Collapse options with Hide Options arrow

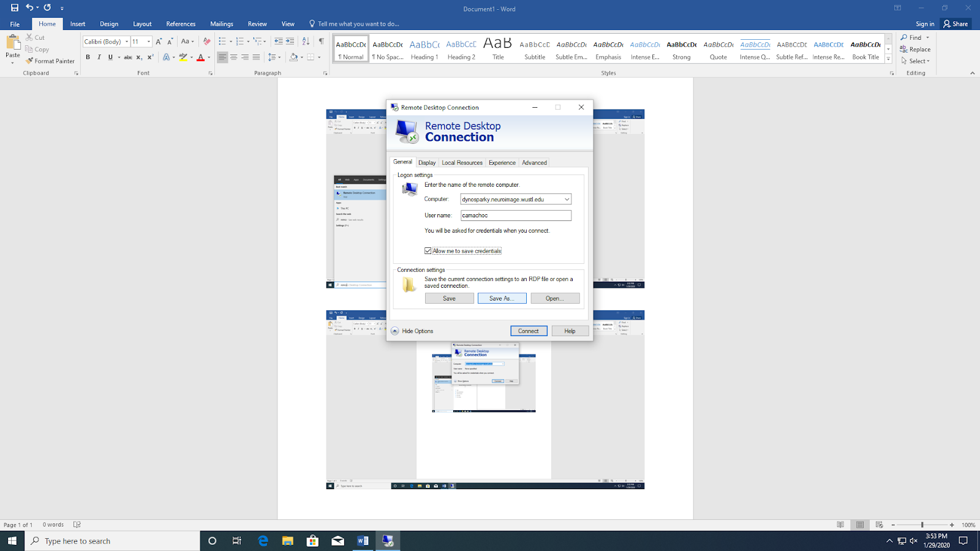click(x=395, y=331)
